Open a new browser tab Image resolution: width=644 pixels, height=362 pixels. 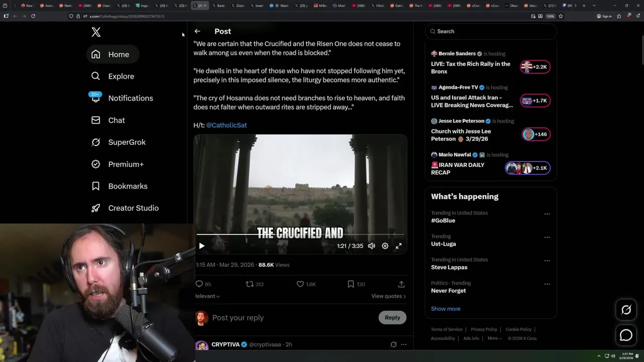pos(584,6)
